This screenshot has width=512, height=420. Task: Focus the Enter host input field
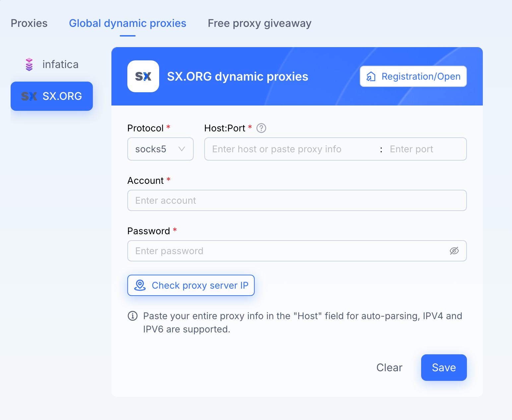pyautogui.click(x=292, y=149)
